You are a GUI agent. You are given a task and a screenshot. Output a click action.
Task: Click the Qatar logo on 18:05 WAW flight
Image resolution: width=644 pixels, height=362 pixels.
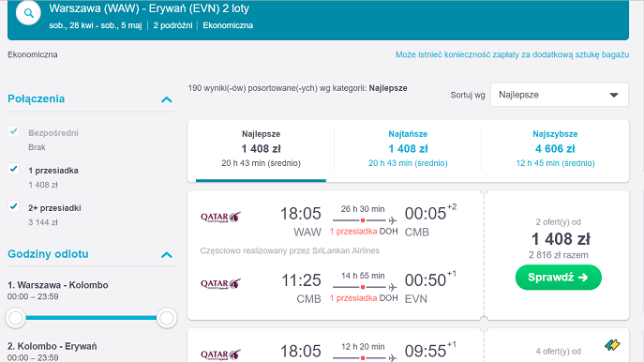(220, 217)
